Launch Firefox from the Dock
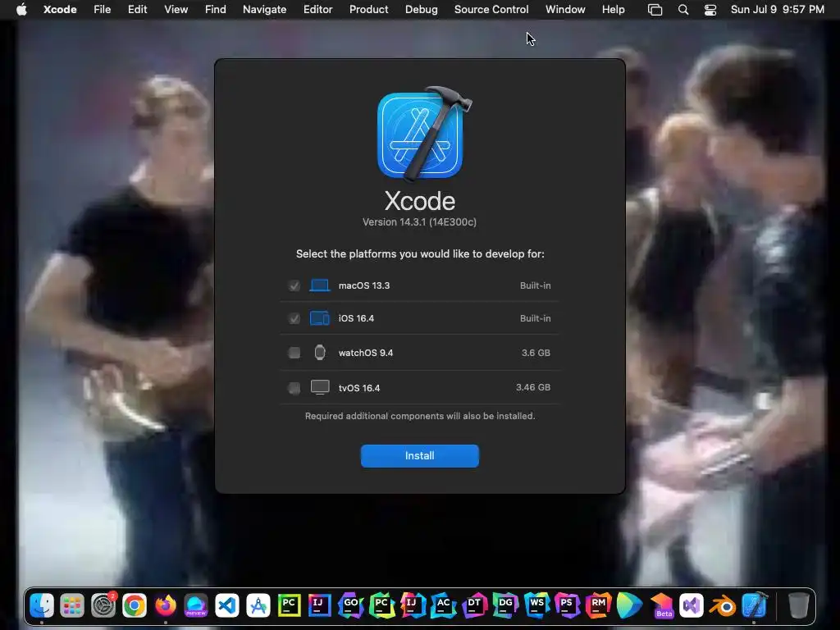The width and height of the screenshot is (840, 630). click(x=166, y=605)
